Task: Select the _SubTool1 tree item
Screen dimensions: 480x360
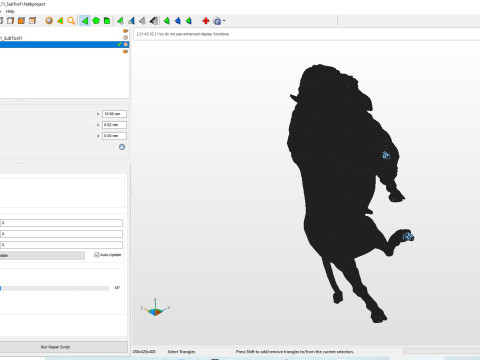Action: tap(12, 38)
